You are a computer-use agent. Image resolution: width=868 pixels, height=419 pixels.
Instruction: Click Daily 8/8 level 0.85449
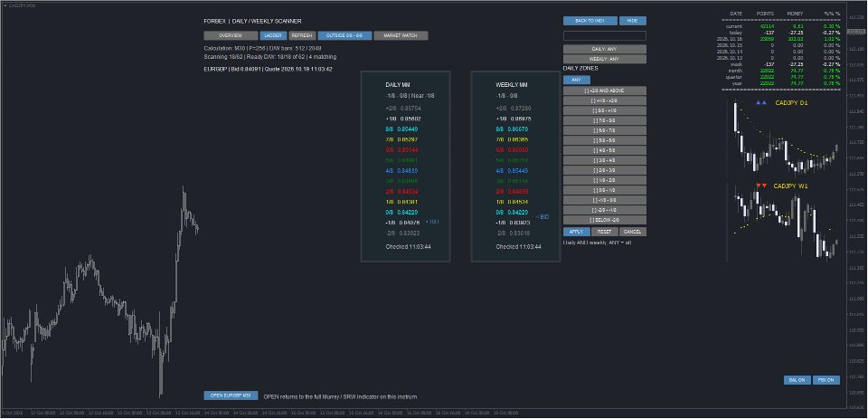pyautogui.click(x=401, y=129)
